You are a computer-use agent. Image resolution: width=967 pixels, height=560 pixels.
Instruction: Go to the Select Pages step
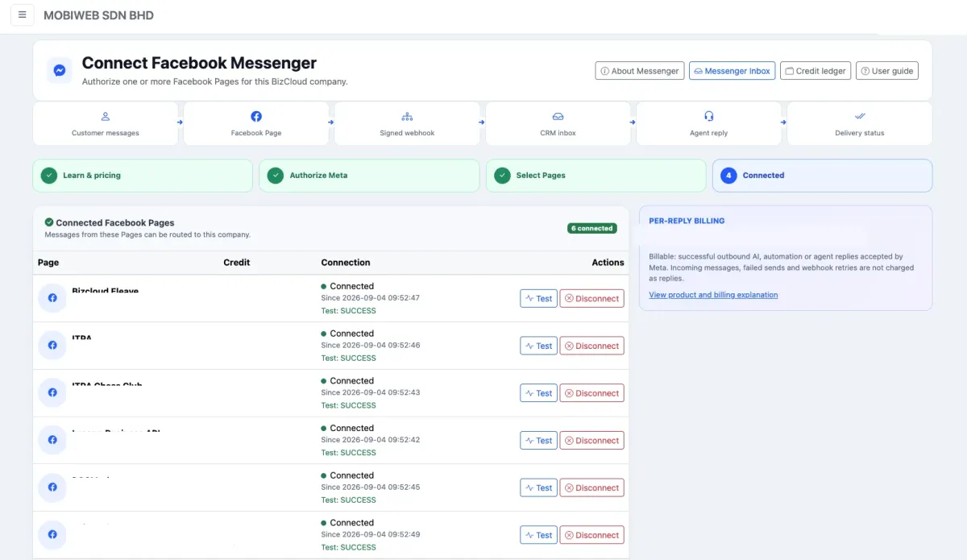[x=596, y=176]
